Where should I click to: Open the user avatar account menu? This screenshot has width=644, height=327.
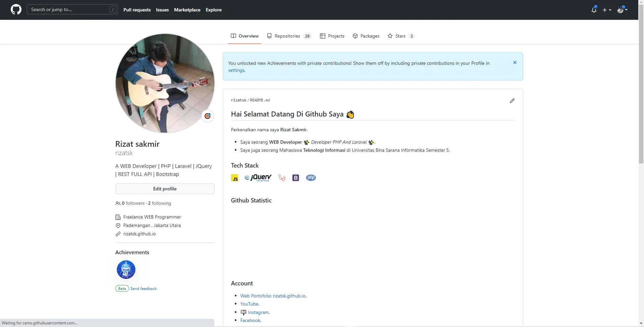[x=622, y=10]
